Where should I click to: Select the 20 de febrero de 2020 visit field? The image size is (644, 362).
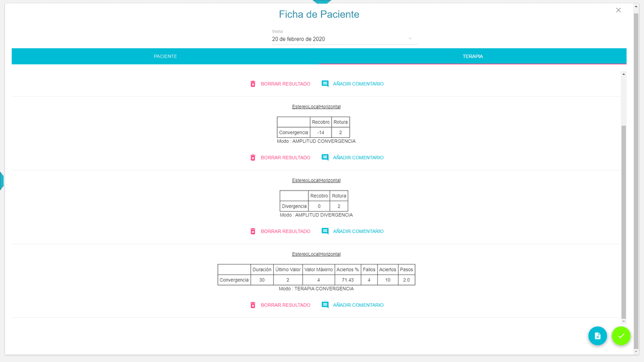pos(345,39)
